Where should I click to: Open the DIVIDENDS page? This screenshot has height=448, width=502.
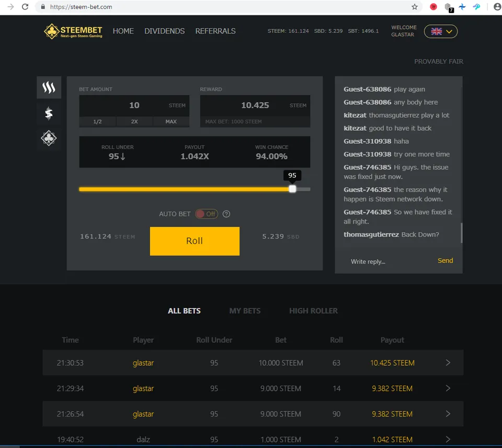pyautogui.click(x=165, y=31)
